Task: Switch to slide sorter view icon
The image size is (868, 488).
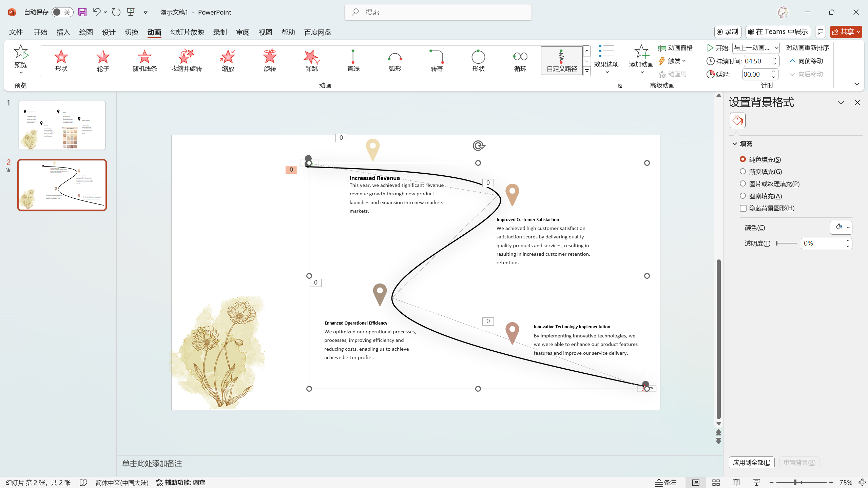Action: pos(716,482)
